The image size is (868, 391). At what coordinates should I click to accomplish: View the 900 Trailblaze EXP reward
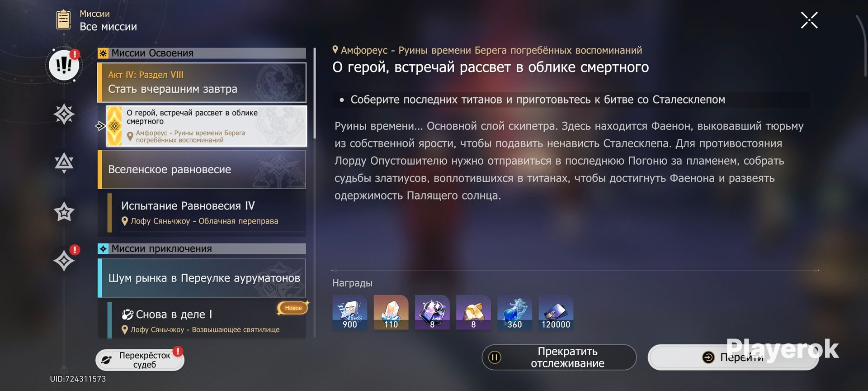coord(350,312)
